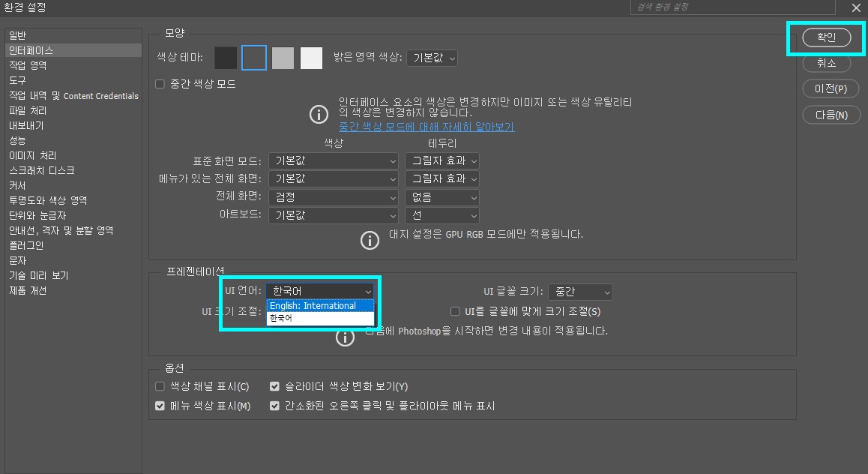The height and width of the screenshot is (474, 868).
Task: Uncheck the 메뉴 색상 표시 option
Action: pos(160,405)
